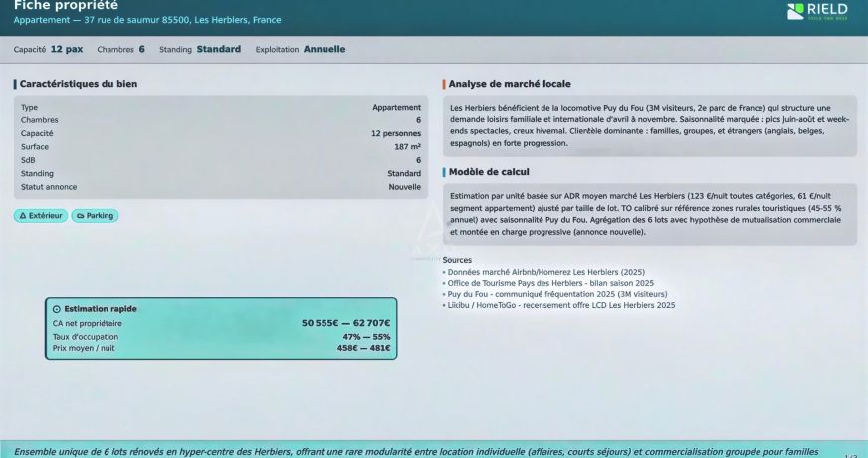
Task: Click the CA net propriétaire label
Action: [88, 324]
